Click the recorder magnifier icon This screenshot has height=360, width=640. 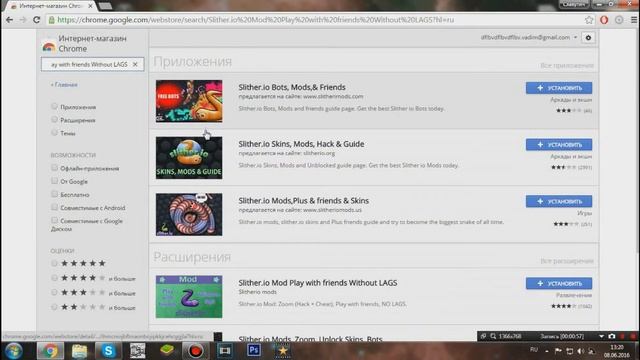pos(493,336)
